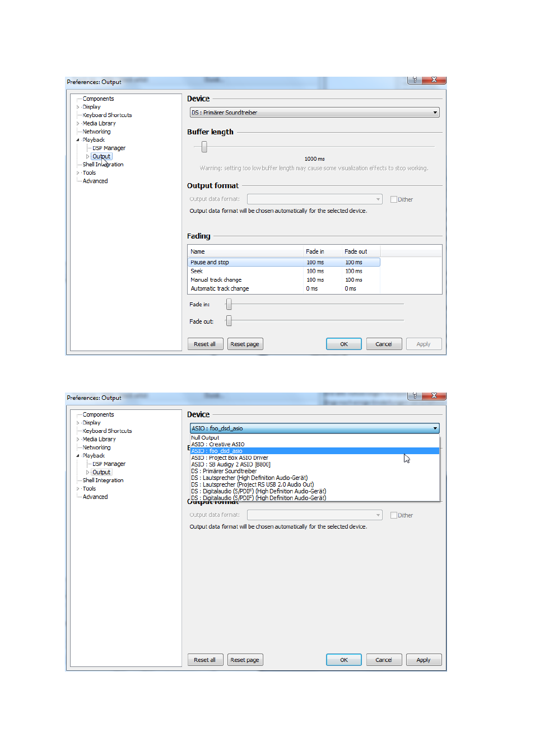Click Cancel in upper Preferences window

(x=384, y=344)
